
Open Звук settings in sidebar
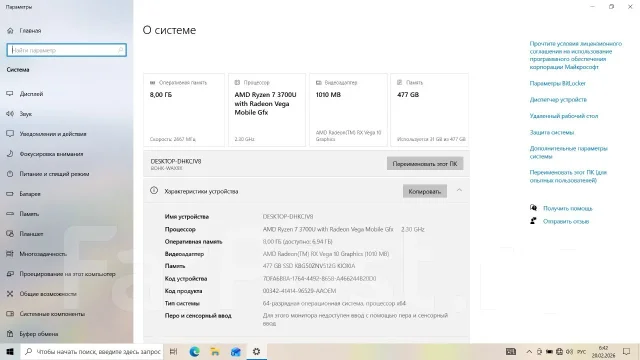pyautogui.click(x=20, y=114)
